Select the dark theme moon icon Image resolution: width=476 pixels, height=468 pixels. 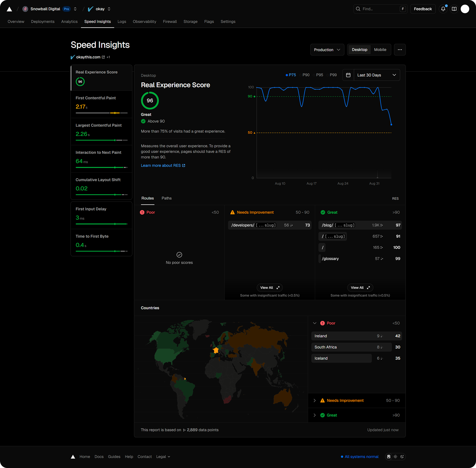(402, 457)
